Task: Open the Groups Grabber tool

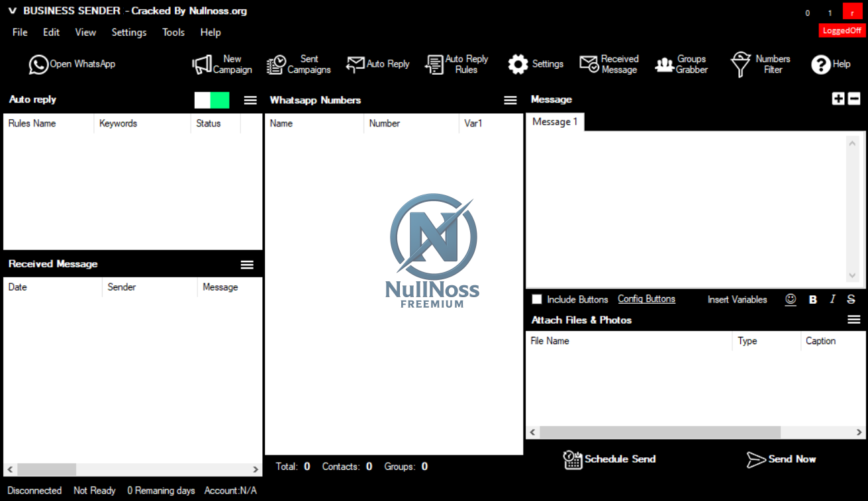Action: [x=681, y=64]
